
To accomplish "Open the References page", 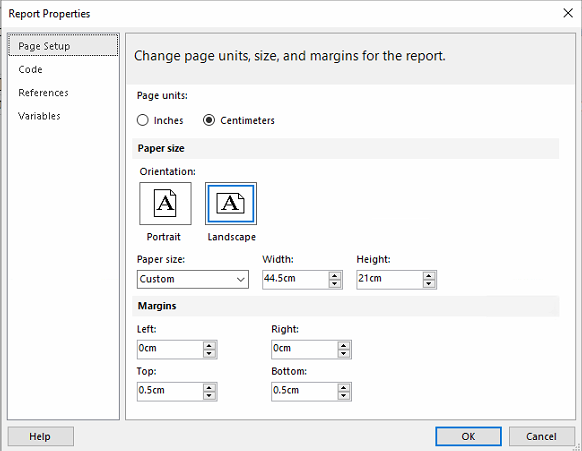I will (x=43, y=93).
